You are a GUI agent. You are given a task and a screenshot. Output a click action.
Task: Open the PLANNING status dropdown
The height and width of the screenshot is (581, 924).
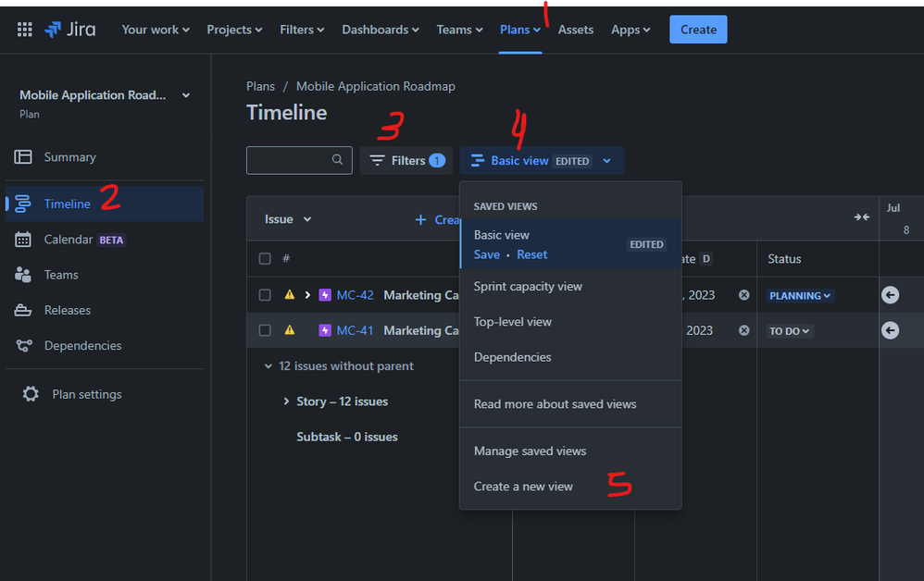point(798,295)
